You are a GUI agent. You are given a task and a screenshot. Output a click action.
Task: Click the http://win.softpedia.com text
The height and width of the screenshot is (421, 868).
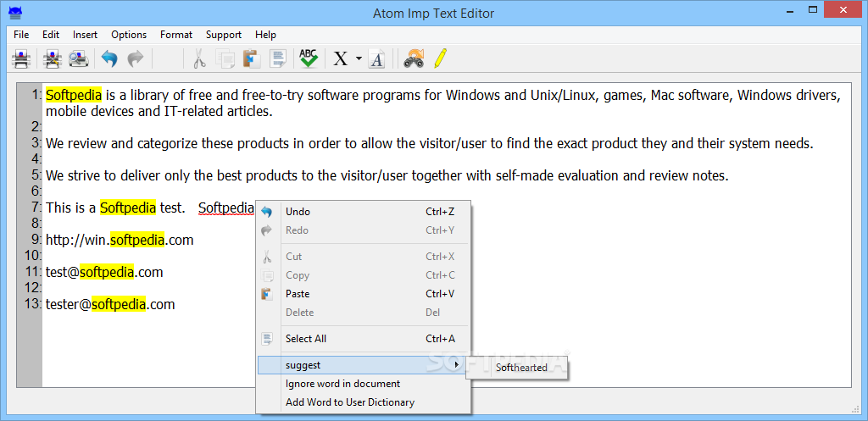[120, 241]
